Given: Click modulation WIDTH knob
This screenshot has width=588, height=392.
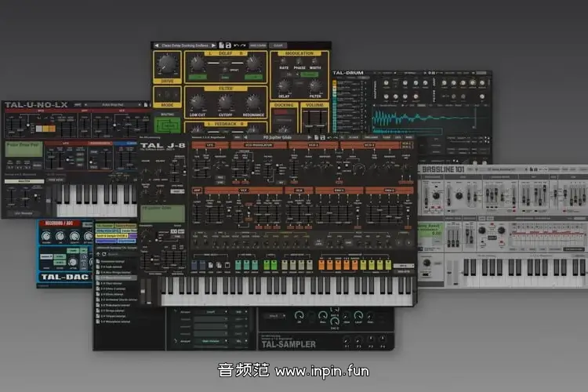Looking at the screenshot, I should click(314, 61).
